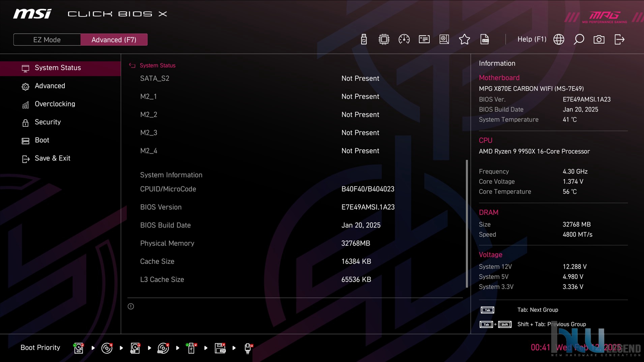Click the 4.30 GHz frequency value
Viewport: 644px width, 362px height.
point(575,172)
